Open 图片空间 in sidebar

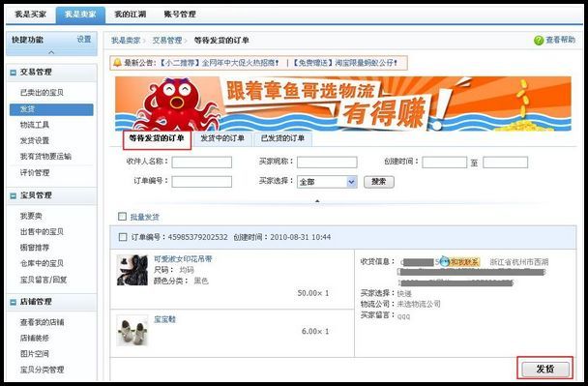[35, 354]
